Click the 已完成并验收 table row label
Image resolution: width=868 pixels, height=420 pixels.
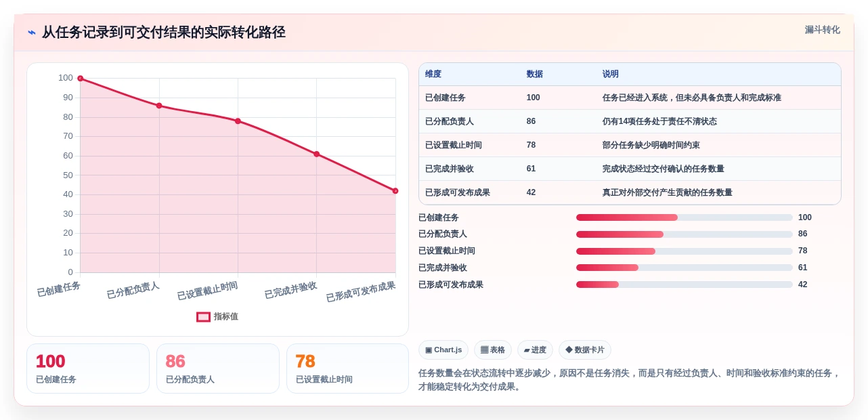pos(450,169)
